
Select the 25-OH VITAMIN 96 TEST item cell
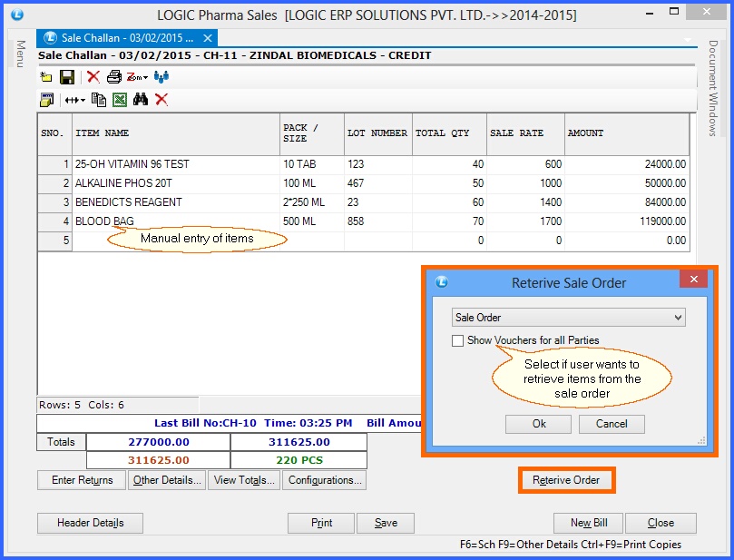pyautogui.click(x=176, y=164)
